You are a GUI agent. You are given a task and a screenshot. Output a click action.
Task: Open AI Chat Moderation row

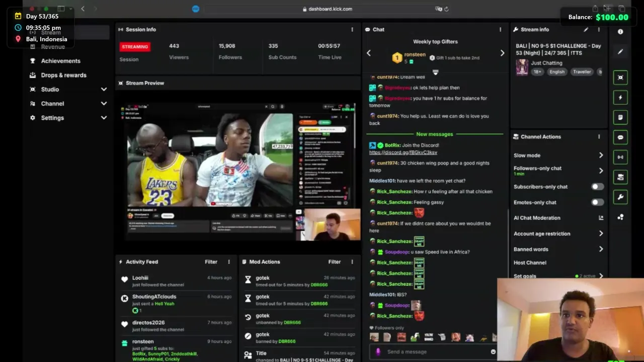[558, 218]
